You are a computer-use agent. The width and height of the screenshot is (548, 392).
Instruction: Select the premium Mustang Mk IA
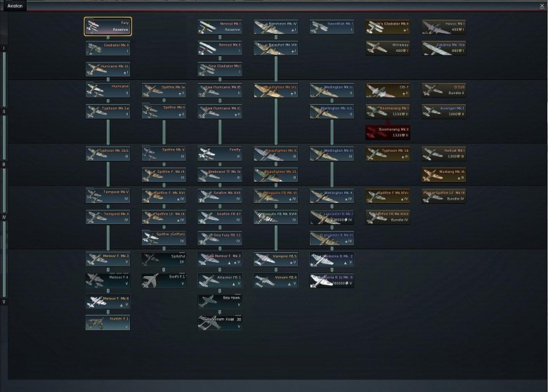click(x=443, y=174)
